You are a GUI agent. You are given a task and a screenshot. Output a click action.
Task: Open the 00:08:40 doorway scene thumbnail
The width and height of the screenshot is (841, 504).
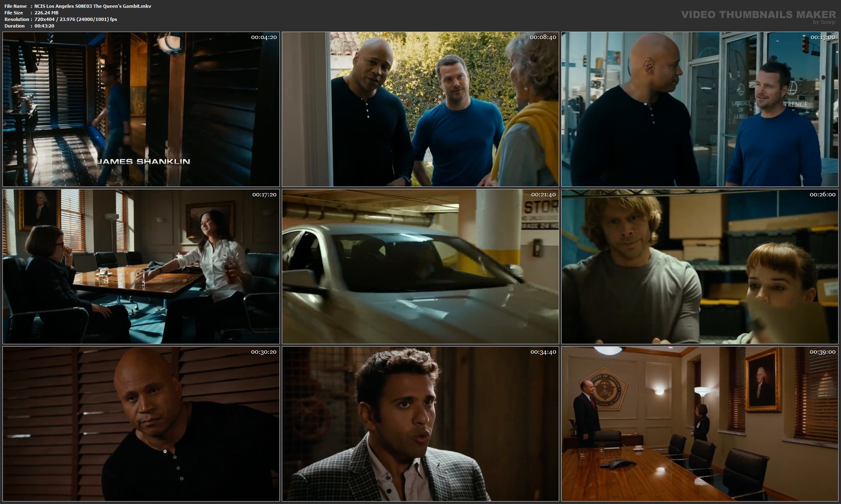tap(420, 109)
